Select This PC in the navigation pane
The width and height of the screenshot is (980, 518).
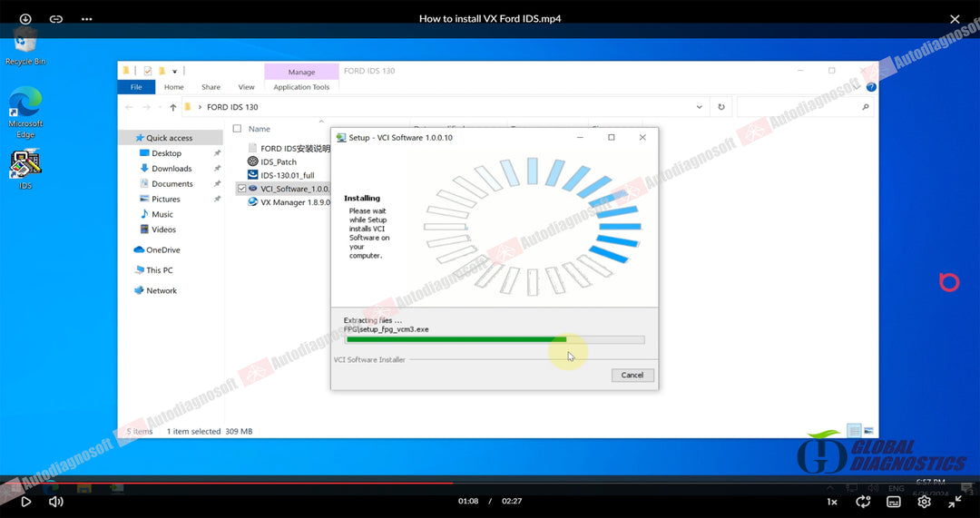coord(159,270)
